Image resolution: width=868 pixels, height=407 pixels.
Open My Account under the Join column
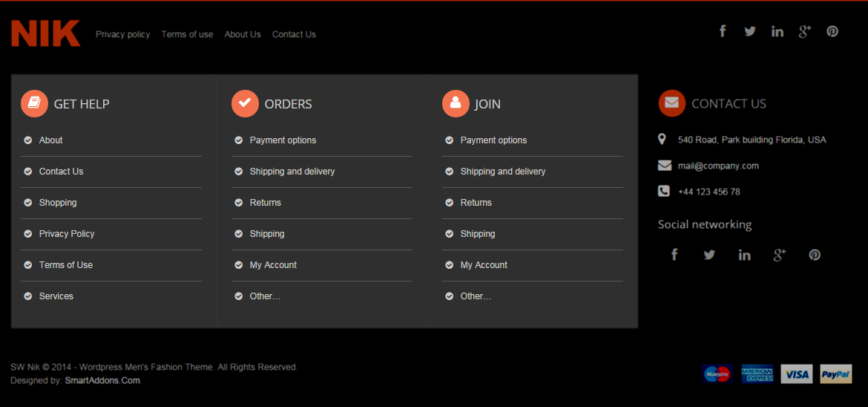click(484, 265)
